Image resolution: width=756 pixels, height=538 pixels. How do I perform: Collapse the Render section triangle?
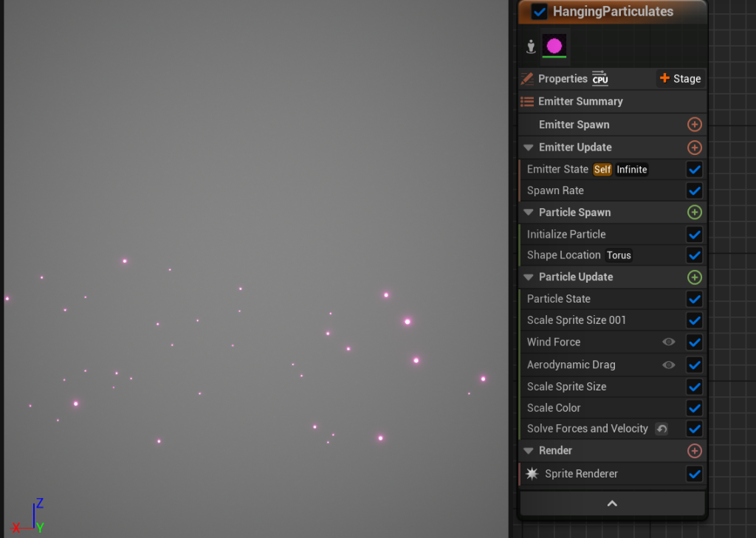click(x=529, y=451)
